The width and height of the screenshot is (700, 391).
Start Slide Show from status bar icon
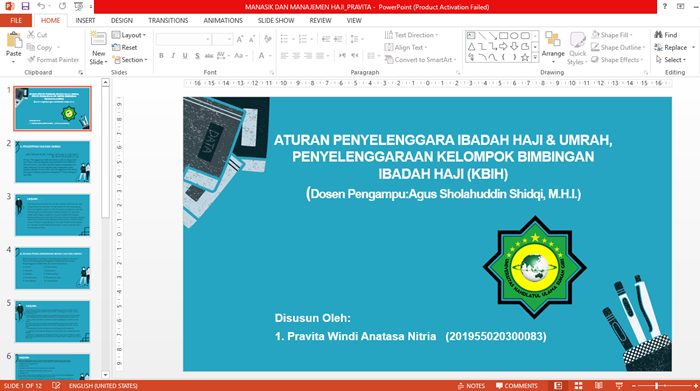[619, 386]
